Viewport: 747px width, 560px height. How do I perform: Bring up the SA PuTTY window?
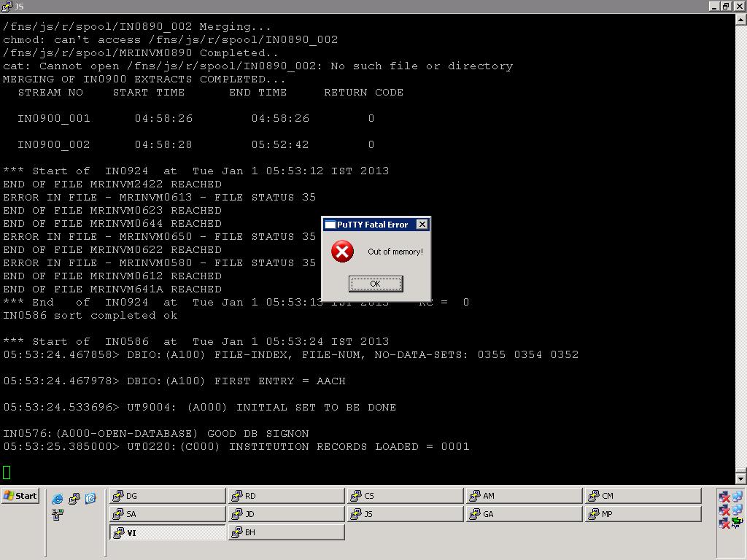[167, 514]
